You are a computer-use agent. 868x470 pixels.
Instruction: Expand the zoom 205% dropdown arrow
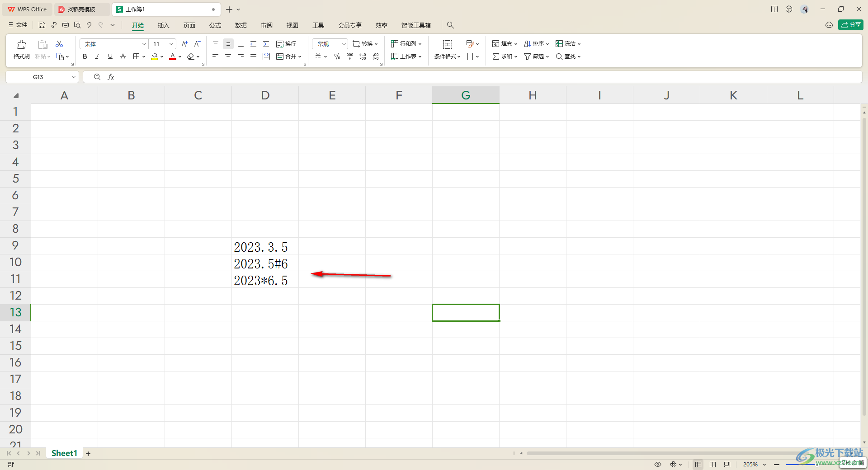point(764,465)
